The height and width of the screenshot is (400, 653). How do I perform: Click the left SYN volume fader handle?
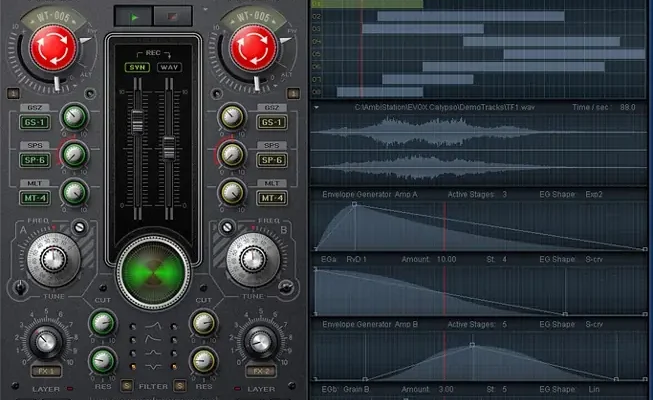(x=134, y=121)
